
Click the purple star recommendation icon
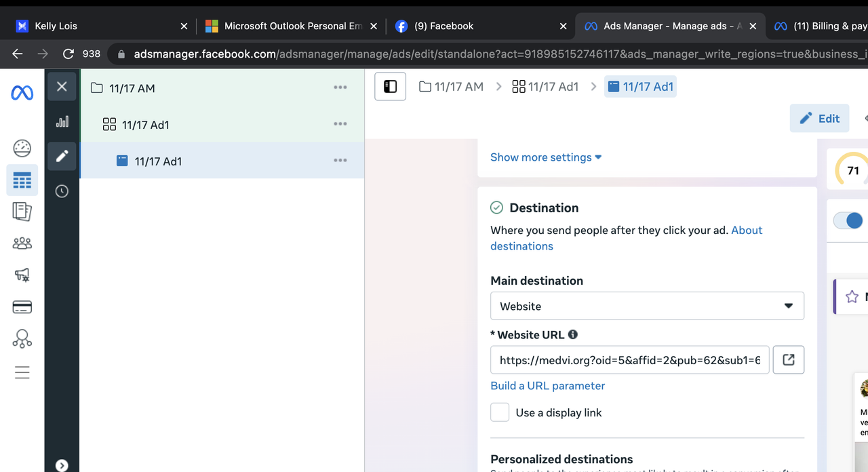[x=852, y=297]
